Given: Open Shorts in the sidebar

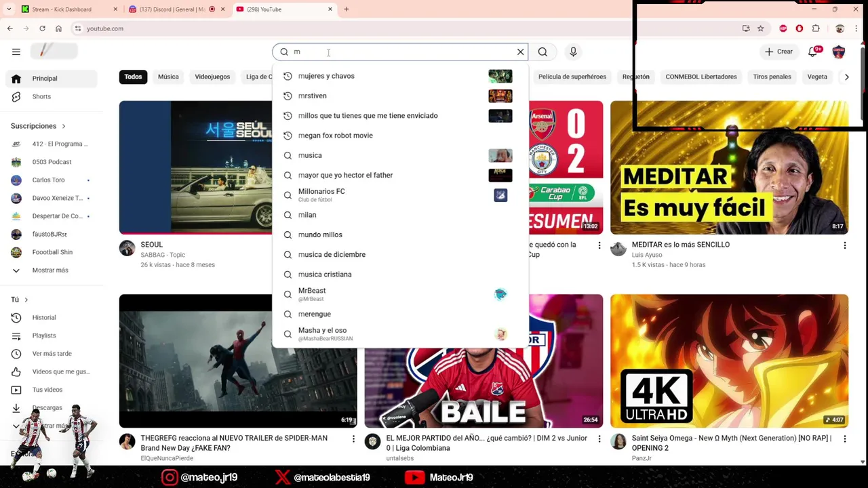Looking at the screenshot, I should pos(52,97).
